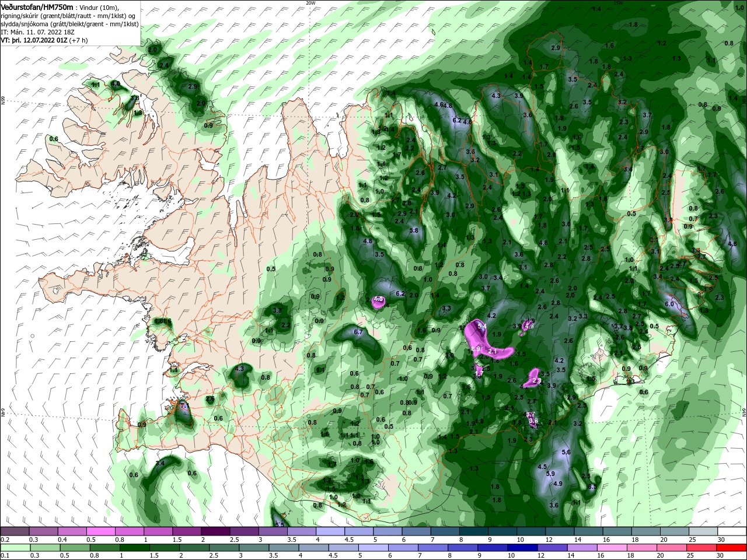Select the dark mauve 0.2 snow swatch
The width and height of the screenshot is (747, 560).
coord(15,531)
